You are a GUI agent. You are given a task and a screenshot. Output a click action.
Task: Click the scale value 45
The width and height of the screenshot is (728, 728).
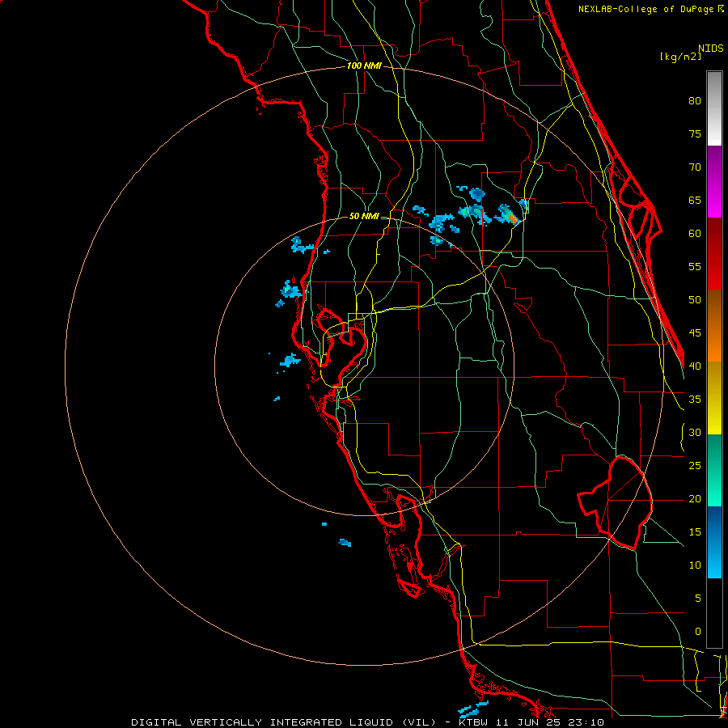pyautogui.click(x=695, y=333)
